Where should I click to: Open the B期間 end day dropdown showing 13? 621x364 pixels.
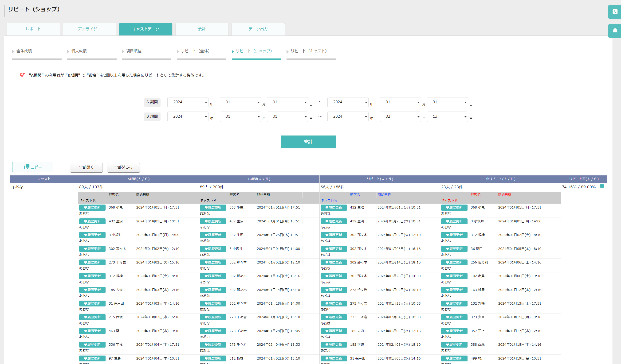click(x=447, y=116)
